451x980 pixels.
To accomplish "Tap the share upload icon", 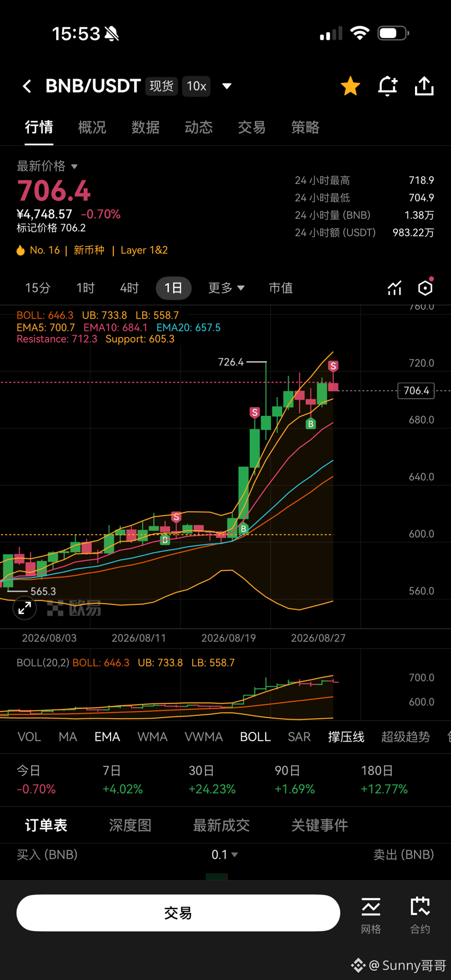I will (x=424, y=86).
